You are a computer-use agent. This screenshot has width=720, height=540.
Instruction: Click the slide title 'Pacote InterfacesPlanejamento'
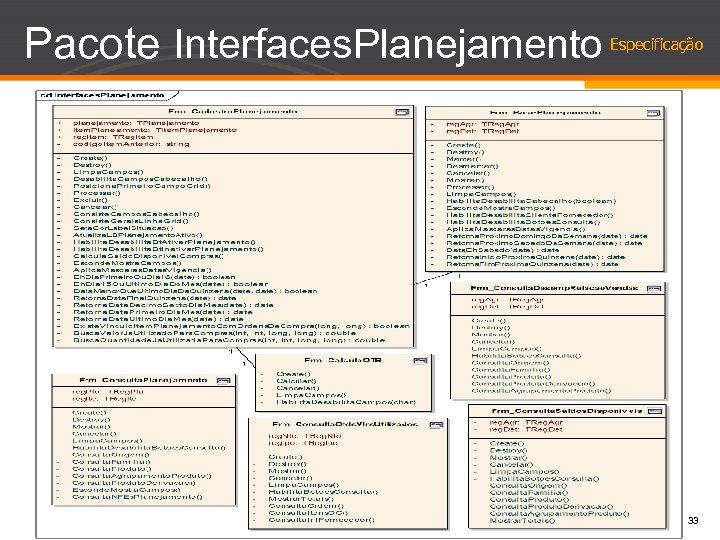tap(313, 44)
